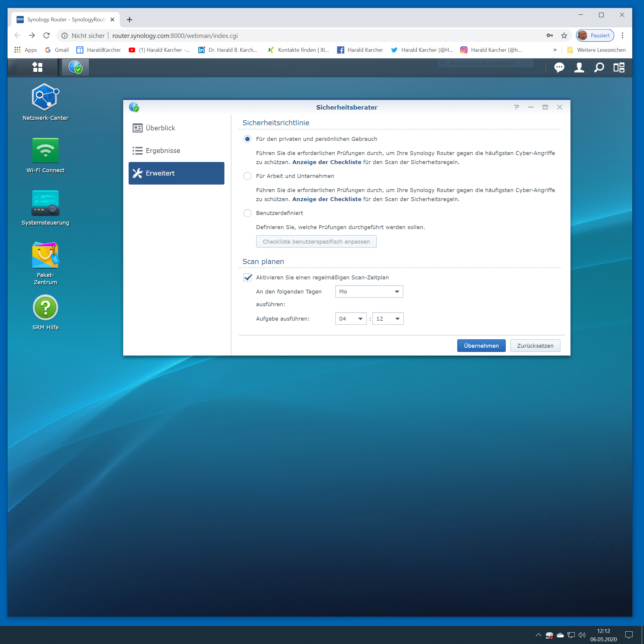Open the Netzwerk-Center desktop icon
This screenshot has width=644, height=644.
tap(45, 98)
